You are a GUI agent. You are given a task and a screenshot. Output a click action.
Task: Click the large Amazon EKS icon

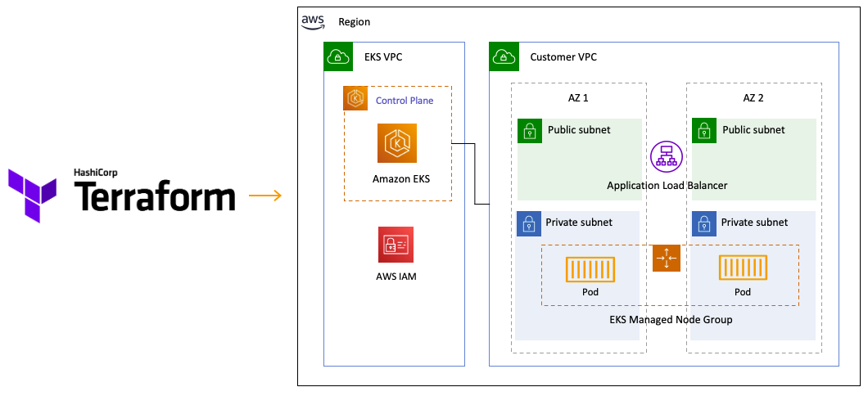pos(397,143)
